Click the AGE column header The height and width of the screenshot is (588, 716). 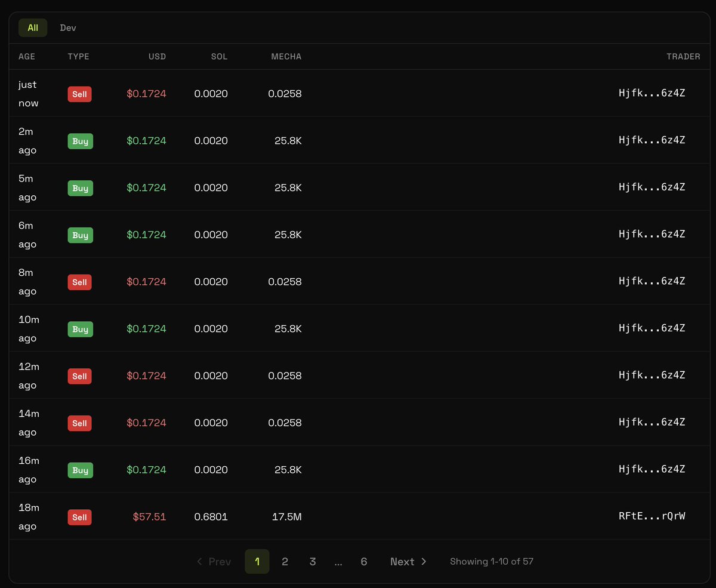27,57
